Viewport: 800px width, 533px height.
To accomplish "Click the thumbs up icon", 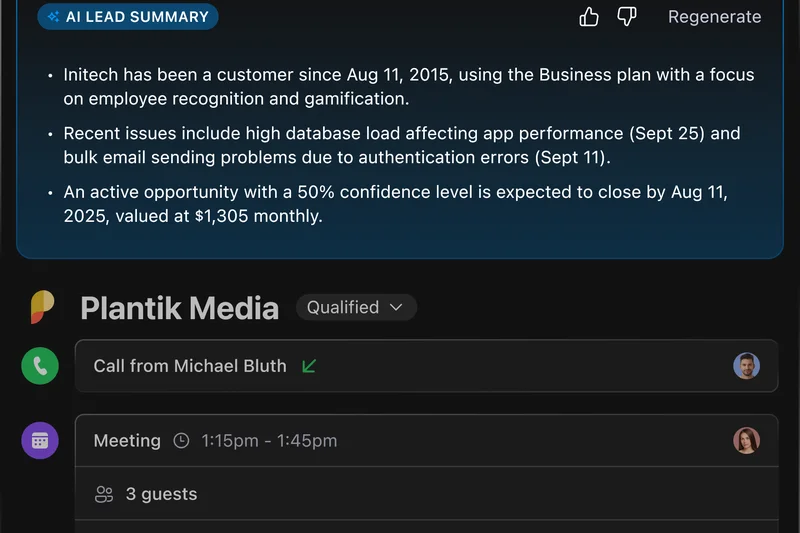I will coord(589,16).
